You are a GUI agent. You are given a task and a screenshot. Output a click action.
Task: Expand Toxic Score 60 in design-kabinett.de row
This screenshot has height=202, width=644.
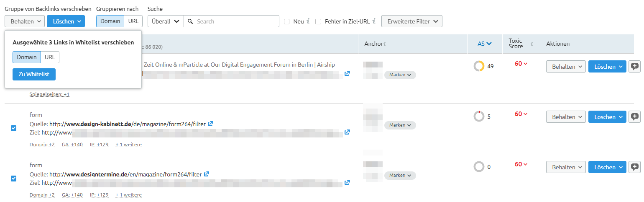coord(521,114)
